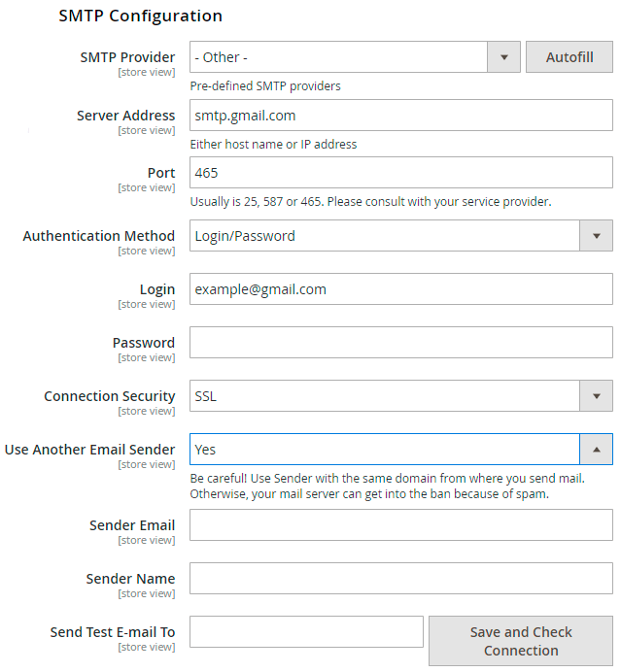621x672 pixels.
Task: Click the 'Sender Email' field label
Action: tap(132, 525)
